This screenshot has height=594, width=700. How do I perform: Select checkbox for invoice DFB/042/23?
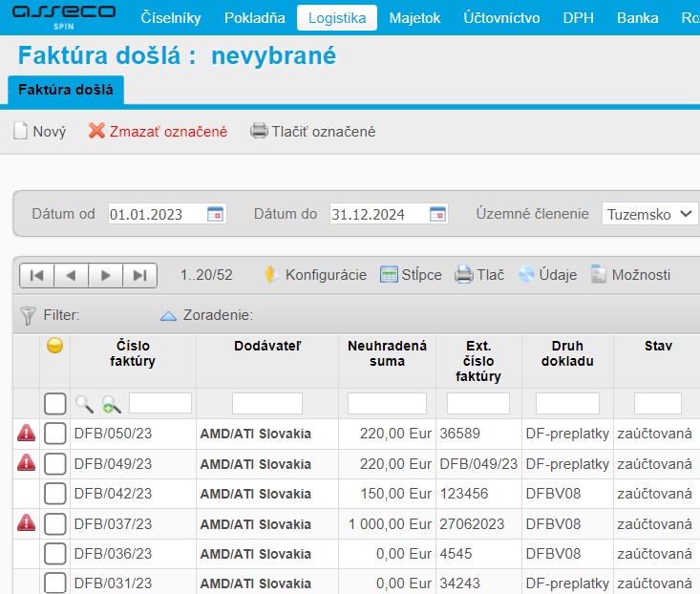point(55,494)
